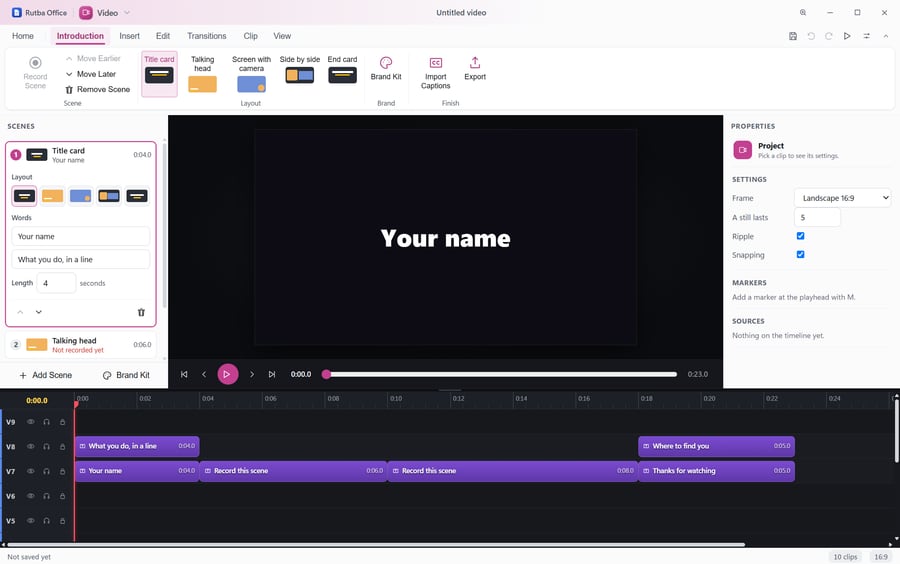Open the Edit tab
The height and width of the screenshot is (564, 900).
click(x=163, y=36)
